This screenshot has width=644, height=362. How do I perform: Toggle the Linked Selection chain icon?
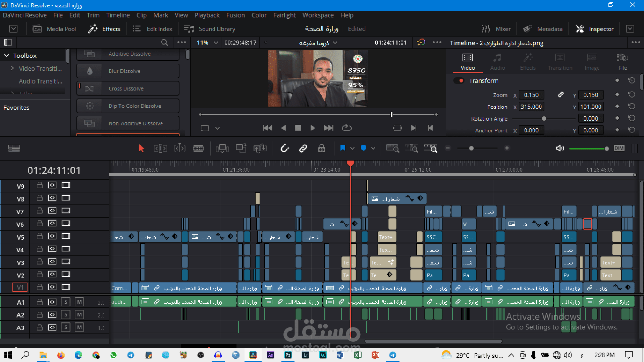click(303, 148)
